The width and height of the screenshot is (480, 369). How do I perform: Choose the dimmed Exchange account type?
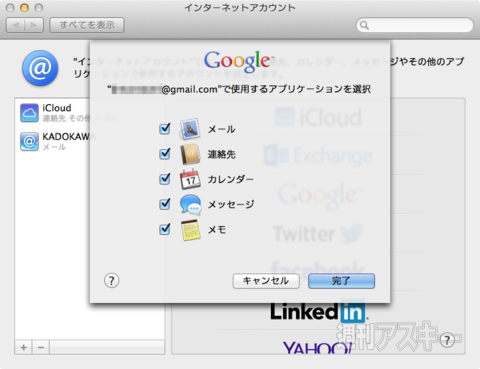coord(318,156)
